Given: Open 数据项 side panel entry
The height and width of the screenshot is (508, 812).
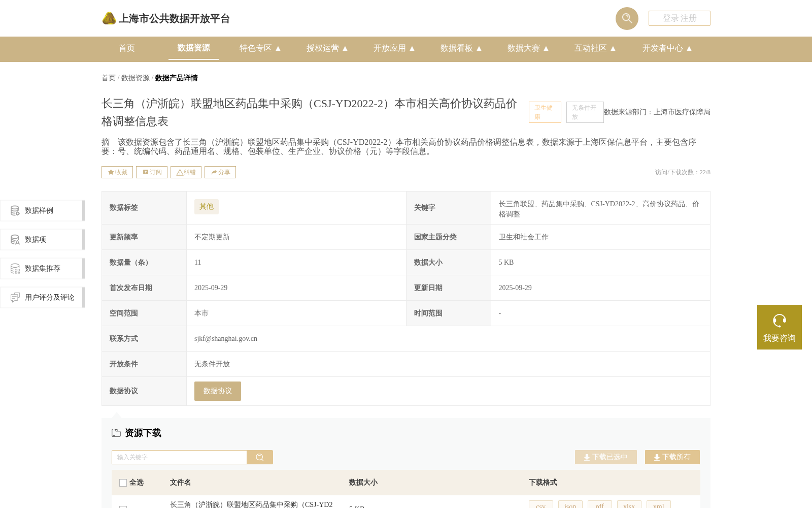Looking at the screenshot, I should click(x=43, y=239).
